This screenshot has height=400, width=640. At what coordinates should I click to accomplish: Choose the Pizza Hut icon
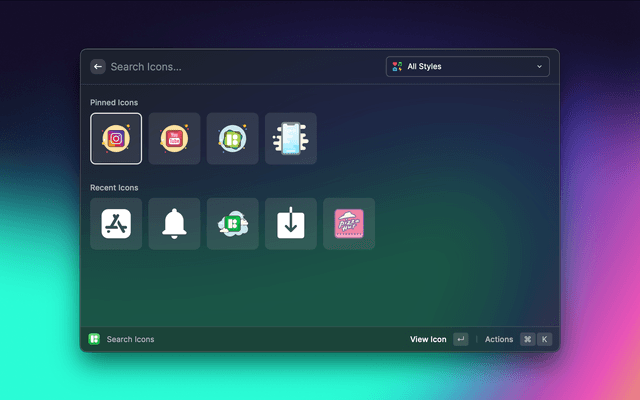(x=349, y=224)
